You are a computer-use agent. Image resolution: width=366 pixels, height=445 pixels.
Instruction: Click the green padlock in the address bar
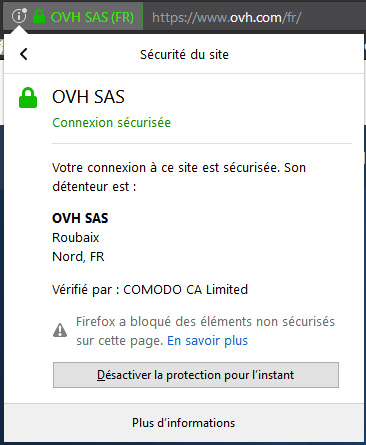(39, 16)
